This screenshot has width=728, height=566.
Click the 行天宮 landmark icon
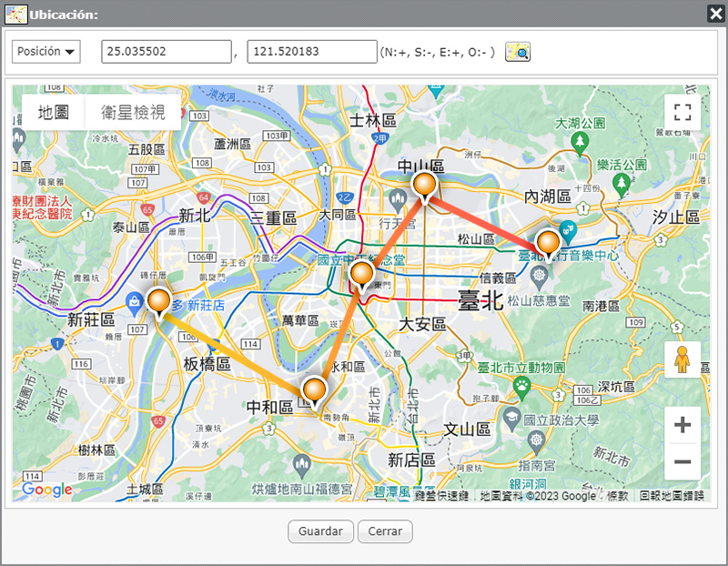pyautogui.click(x=398, y=200)
